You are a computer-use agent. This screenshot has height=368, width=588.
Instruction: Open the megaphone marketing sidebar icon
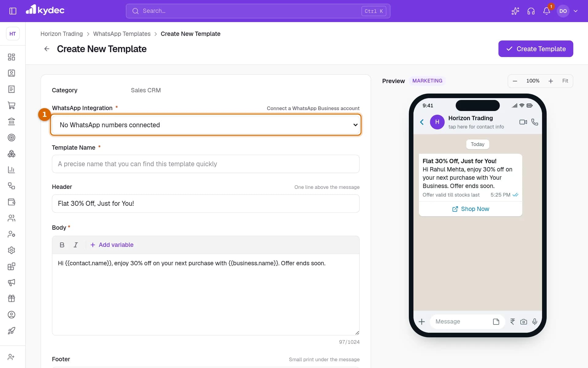(x=11, y=282)
